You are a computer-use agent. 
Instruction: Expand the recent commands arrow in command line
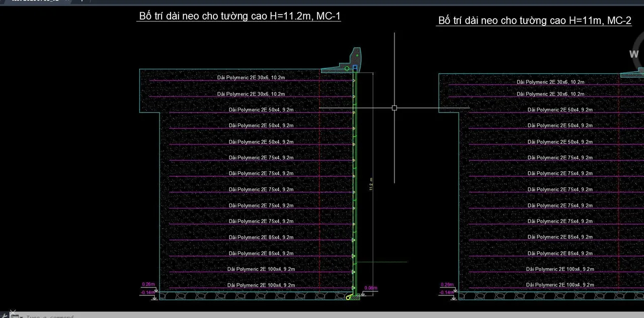22,316
